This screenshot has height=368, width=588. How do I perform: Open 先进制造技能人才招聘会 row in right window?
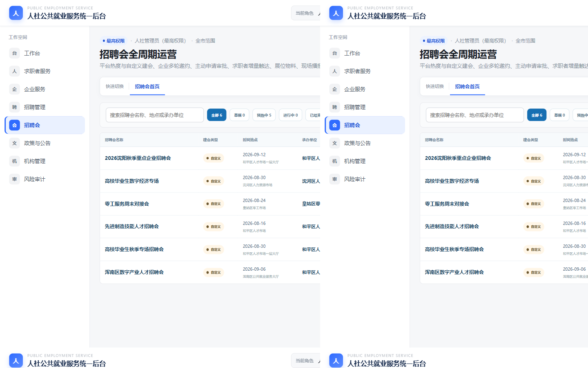coord(504,227)
